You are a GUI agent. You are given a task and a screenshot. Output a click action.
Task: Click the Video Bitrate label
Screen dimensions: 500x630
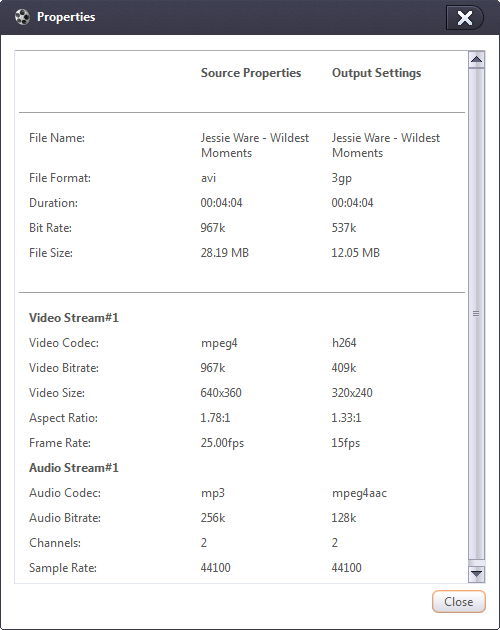pyautogui.click(x=64, y=368)
